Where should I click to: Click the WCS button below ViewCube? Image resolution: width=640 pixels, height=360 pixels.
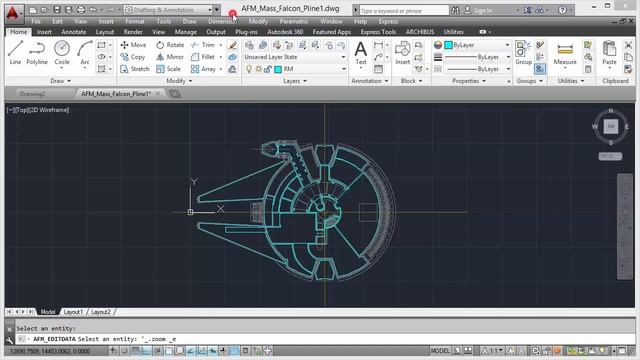(x=610, y=156)
